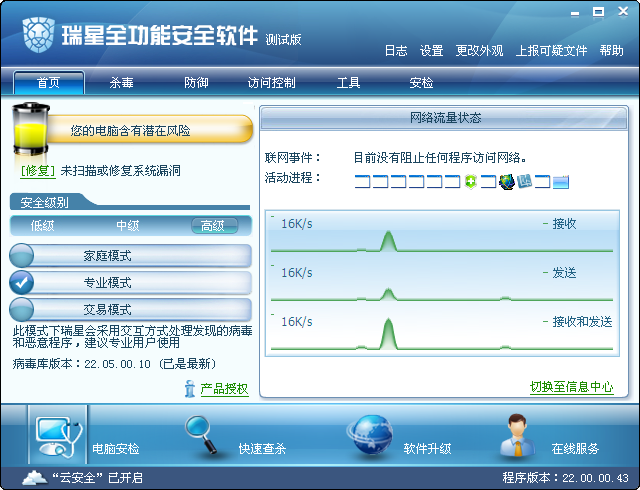Click the 接收 traffic graph

point(442,235)
